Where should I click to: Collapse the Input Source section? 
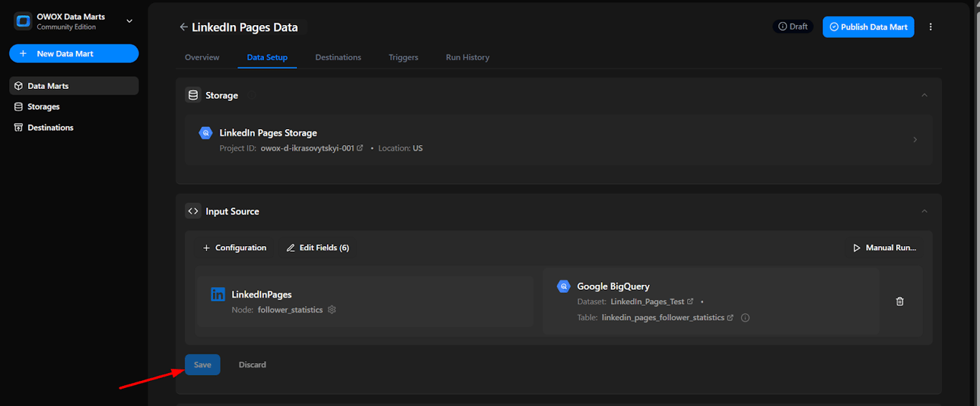tap(924, 212)
